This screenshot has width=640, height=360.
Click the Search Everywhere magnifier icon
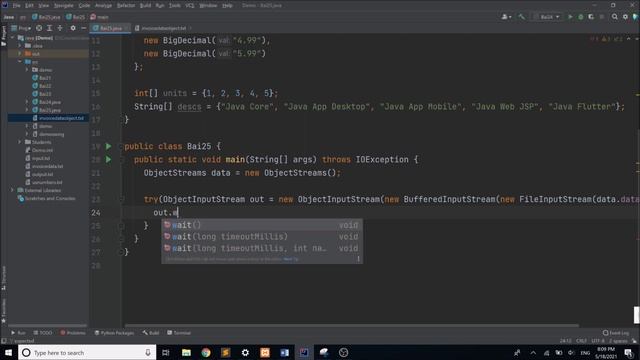(x=614, y=17)
